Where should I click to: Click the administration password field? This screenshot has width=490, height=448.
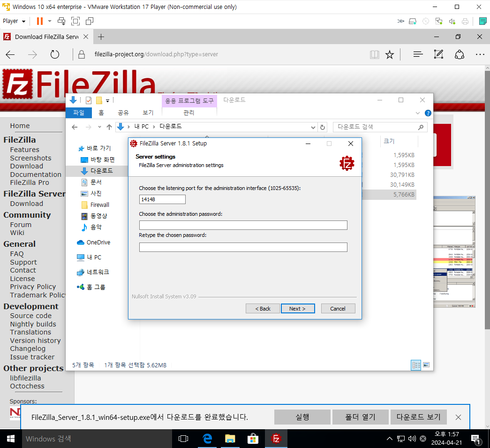click(x=243, y=225)
